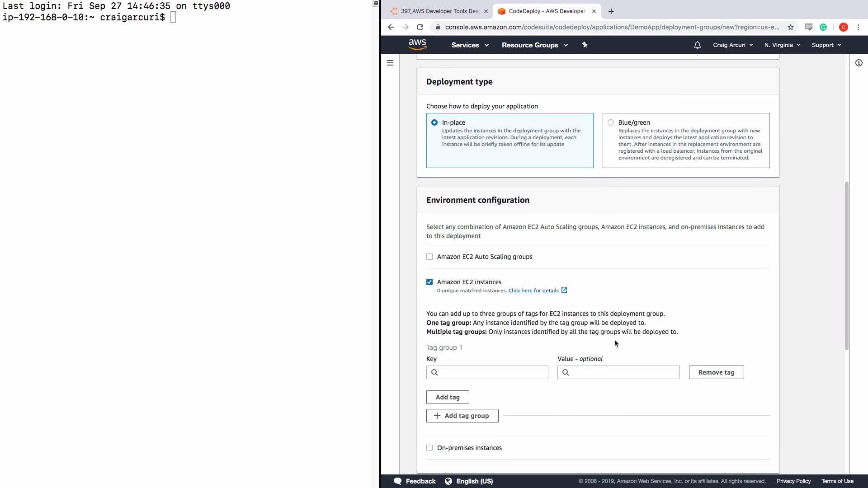Open the Support menu

[826, 45]
